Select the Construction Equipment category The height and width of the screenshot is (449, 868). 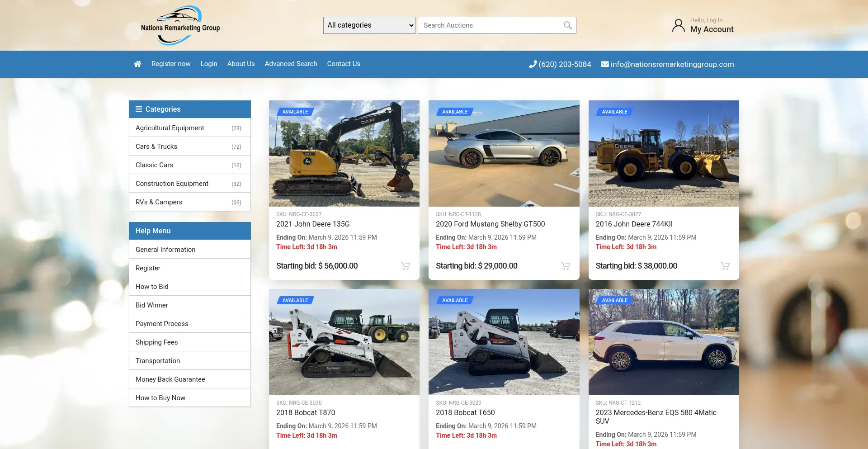(190, 184)
